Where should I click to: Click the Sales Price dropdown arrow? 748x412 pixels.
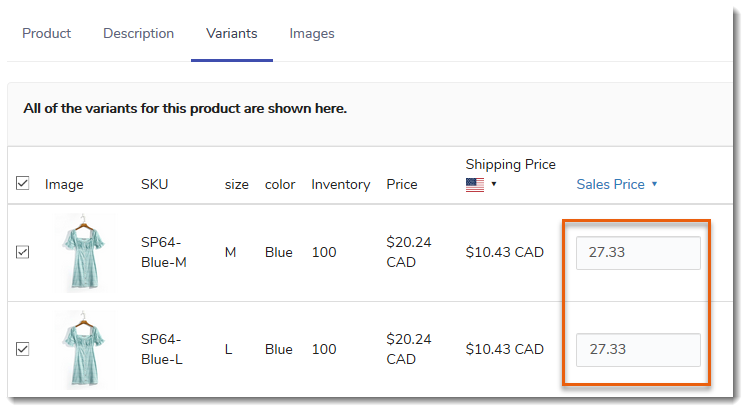pyautogui.click(x=654, y=184)
